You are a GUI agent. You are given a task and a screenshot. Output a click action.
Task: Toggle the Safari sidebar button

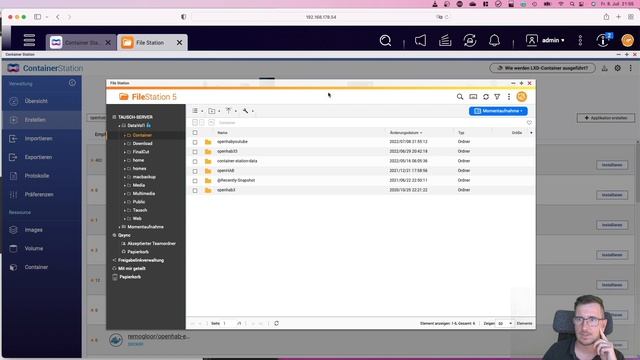(x=38, y=17)
